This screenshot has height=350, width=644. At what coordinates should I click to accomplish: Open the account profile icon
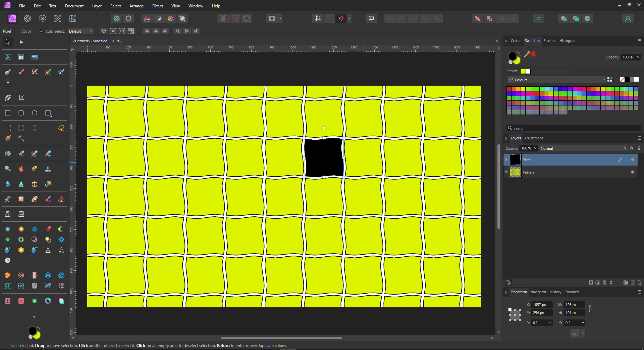[x=628, y=18]
